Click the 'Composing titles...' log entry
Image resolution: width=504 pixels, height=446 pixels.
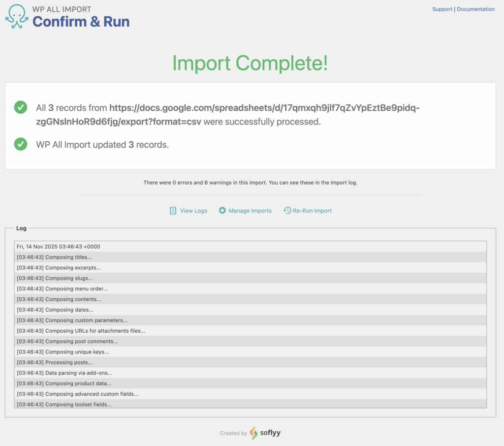(54, 257)
